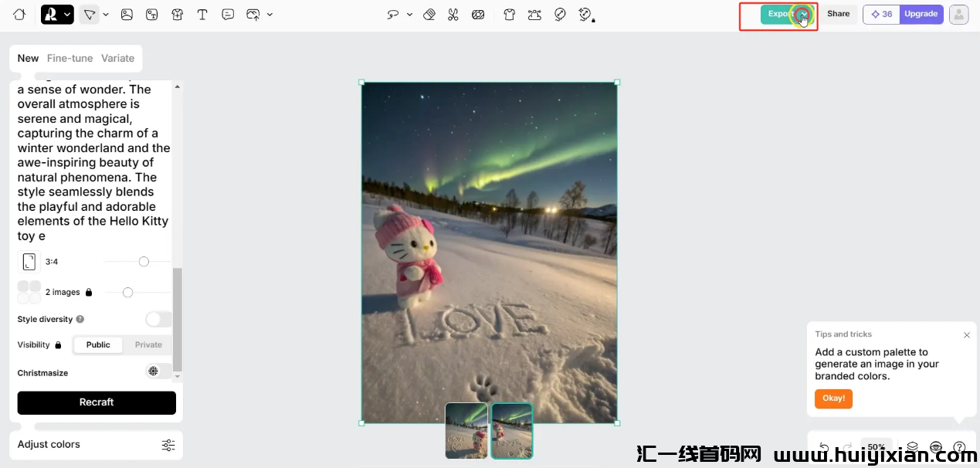
Task: Select the Text tool
Action: pyautogui.click(x=202, y=14)
